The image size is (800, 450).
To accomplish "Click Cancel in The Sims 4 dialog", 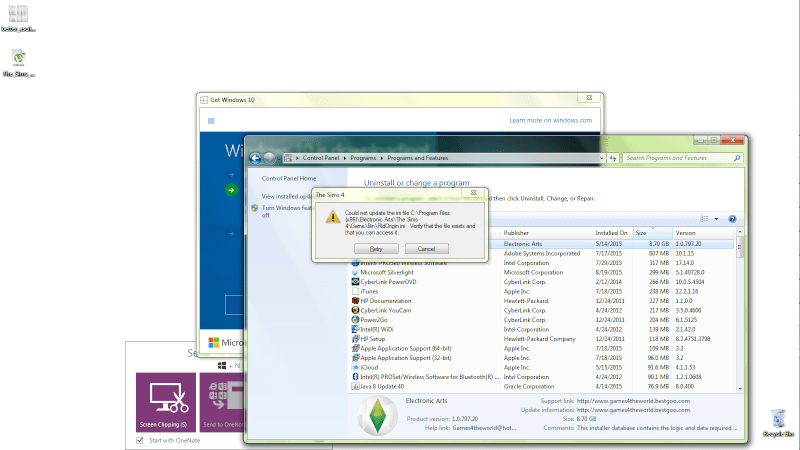I will click(427, 249).
